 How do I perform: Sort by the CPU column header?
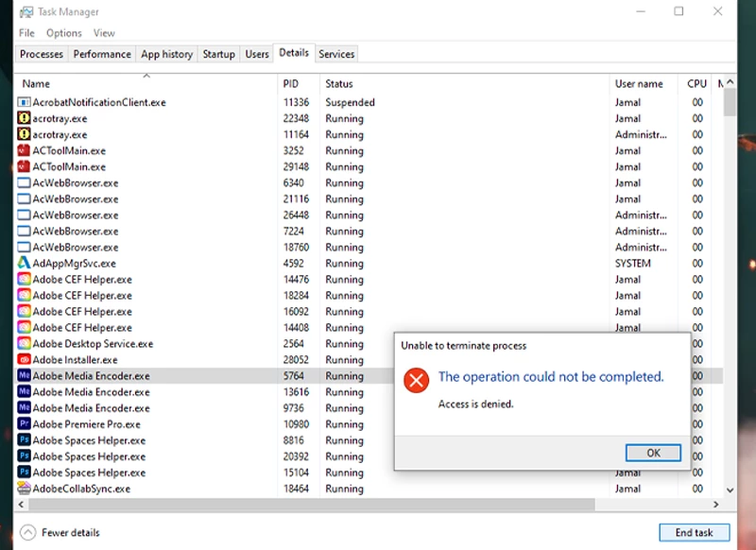coord(696,83)
